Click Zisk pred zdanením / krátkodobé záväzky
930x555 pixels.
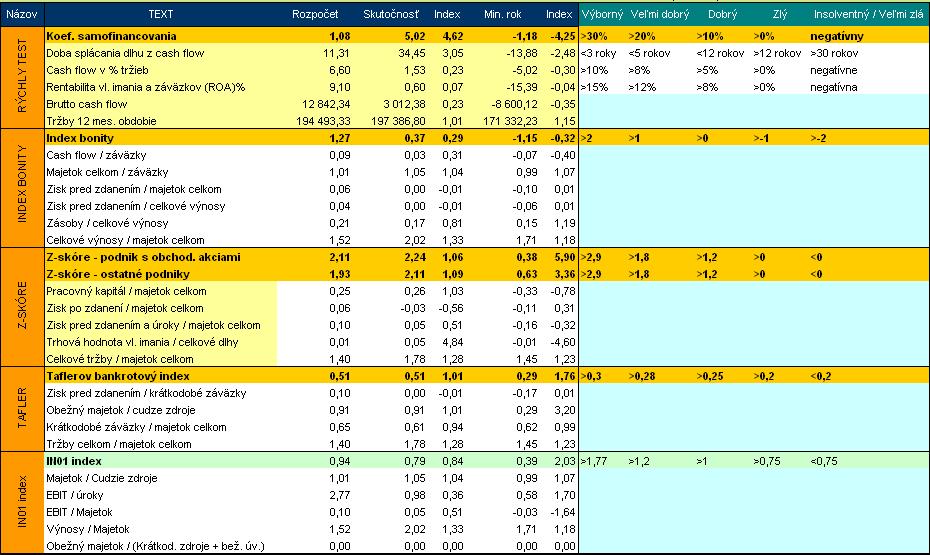pyautogui.click(x=146, y=394)
